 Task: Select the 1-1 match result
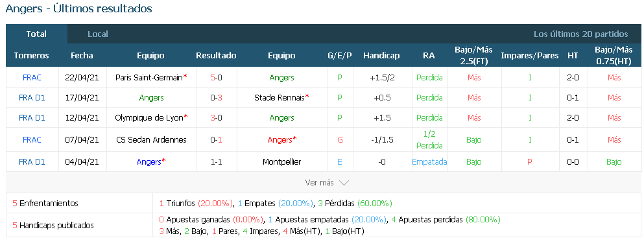pos(217,162)
